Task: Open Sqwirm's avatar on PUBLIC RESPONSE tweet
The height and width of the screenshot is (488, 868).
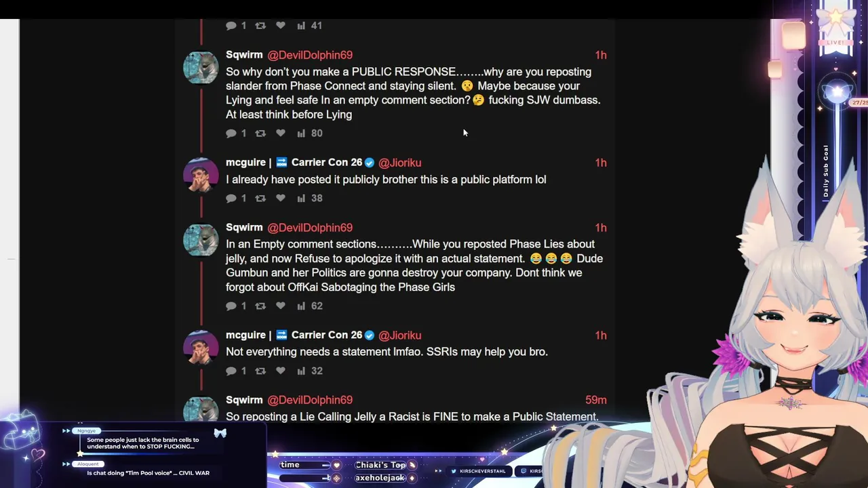Action: click(x=201, y=67)
